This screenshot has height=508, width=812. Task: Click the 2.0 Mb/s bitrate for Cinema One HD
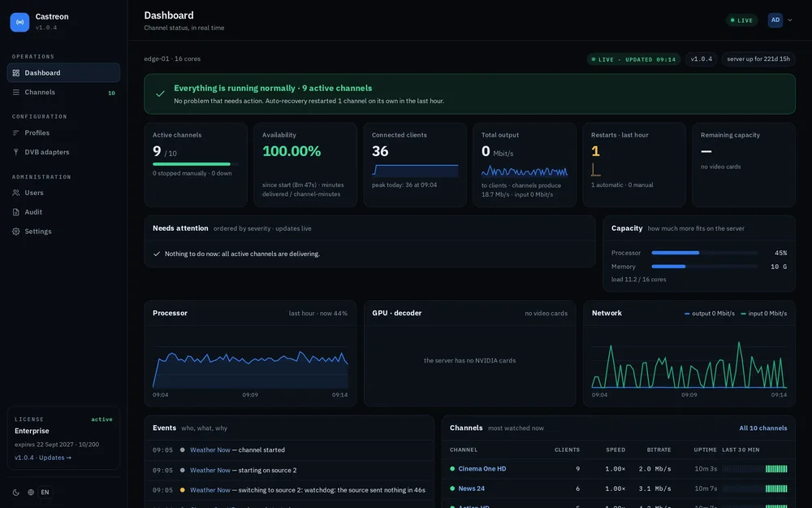pyautogui.click(x=654, y=469)
